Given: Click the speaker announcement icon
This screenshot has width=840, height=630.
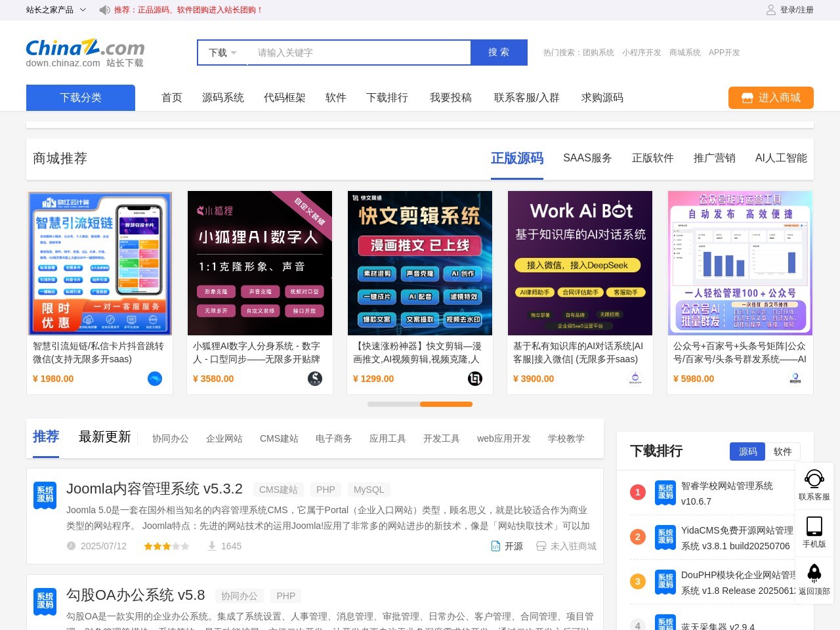Looking at the screenshot, I should pyautogui.click(x=104, y=10).
